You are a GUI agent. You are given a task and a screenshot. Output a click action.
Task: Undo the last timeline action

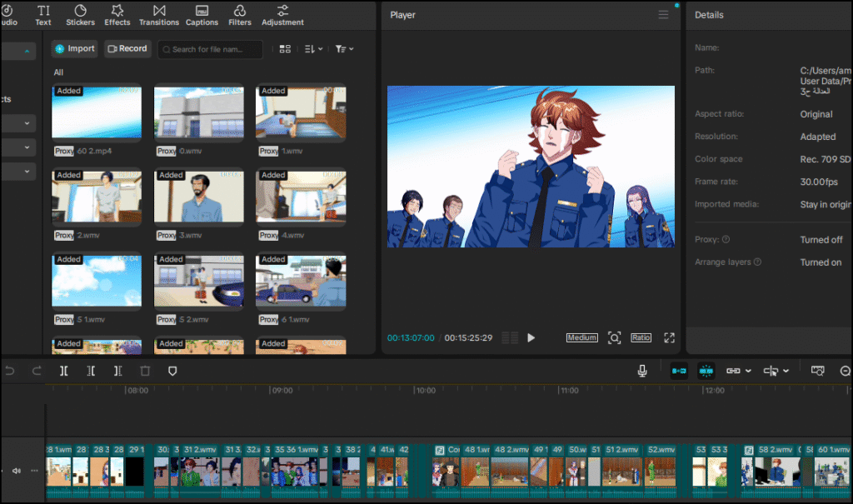(10, 372)
